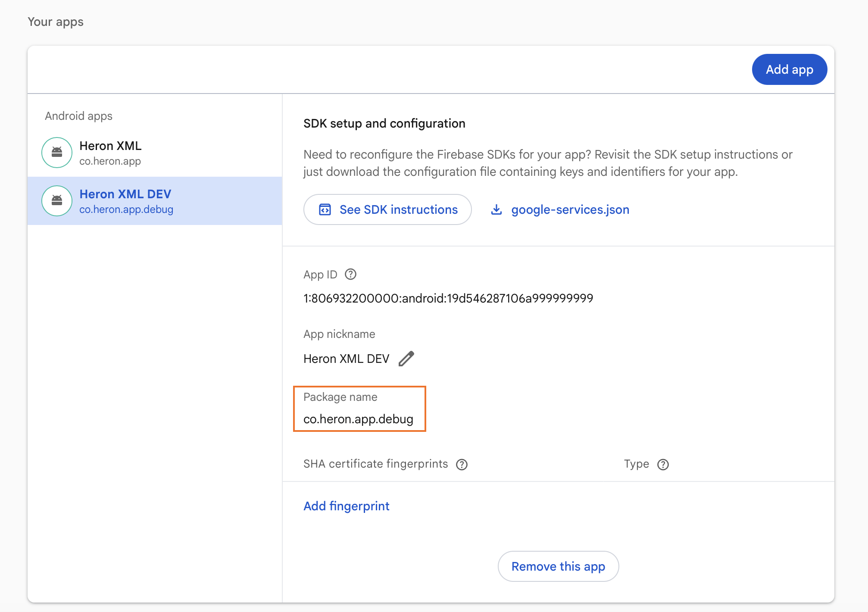Click Remove this app button
Viewport: 868px width, 612px height.
pos(558,566)
